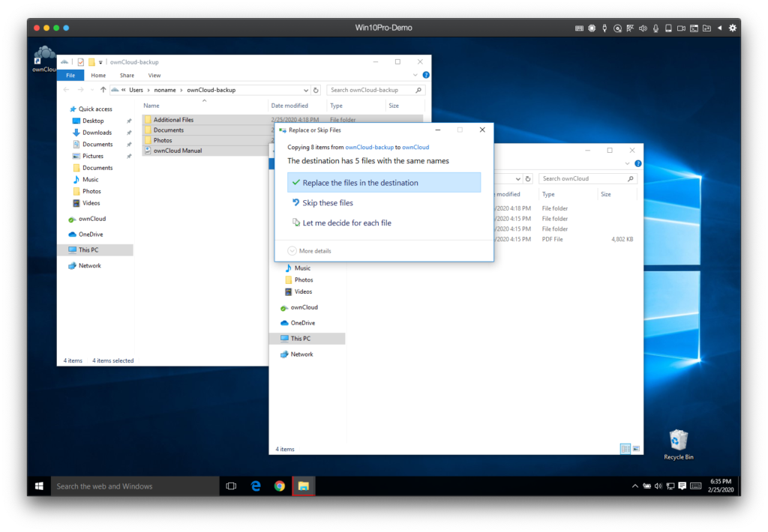Select the ownCloud Manual file

click(177, 151)
